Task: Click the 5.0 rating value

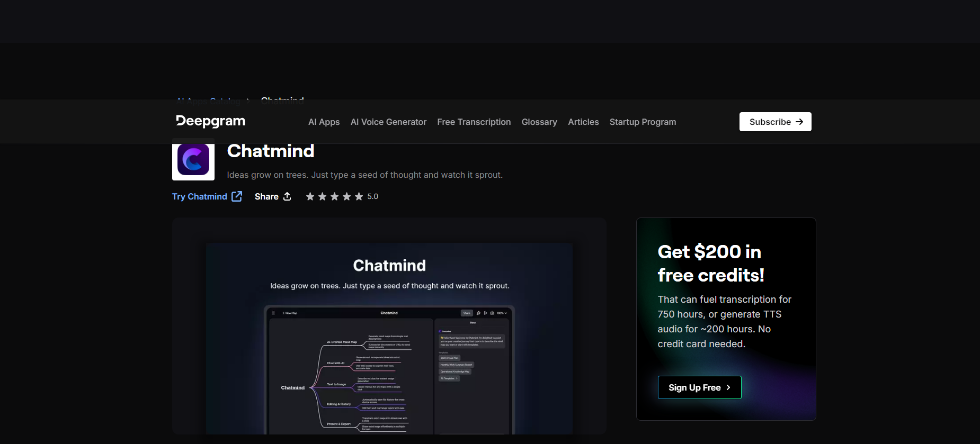Action: point(373,196)
